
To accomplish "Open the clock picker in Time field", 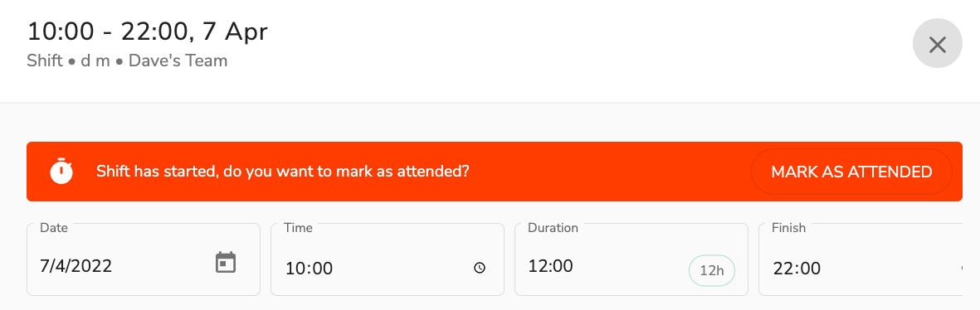I will pyautogui.click(x=480, y=268).
